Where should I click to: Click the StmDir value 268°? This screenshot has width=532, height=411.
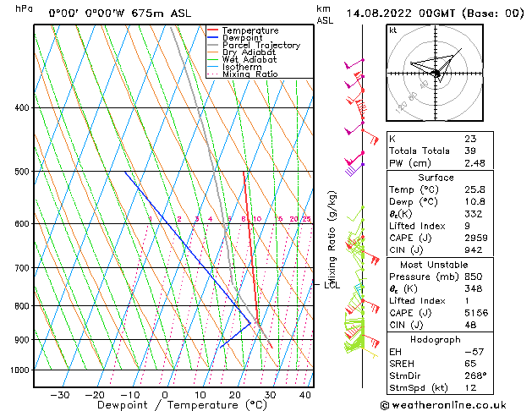[475, 376]
